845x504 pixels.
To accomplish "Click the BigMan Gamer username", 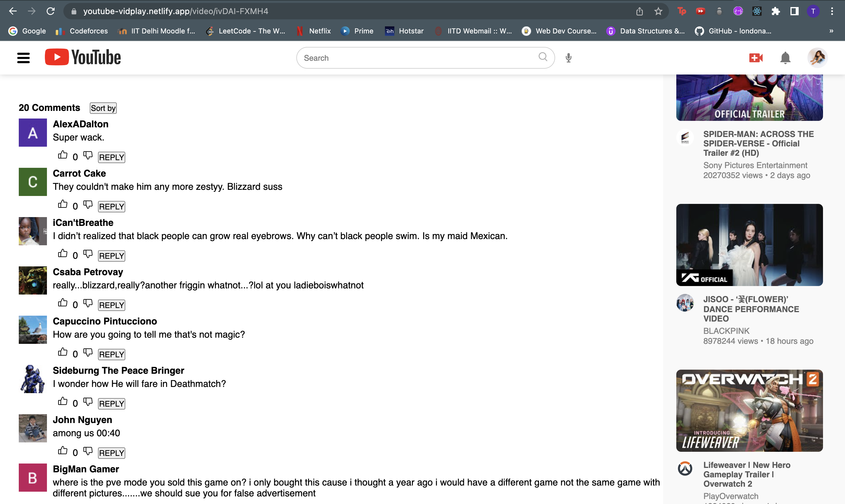I will [x=86, y=469].
